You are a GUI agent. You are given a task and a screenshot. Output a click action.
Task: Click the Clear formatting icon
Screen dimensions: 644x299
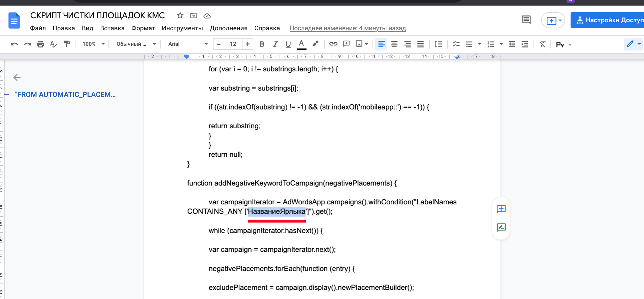pyautogui.click(x=542, y=44)
